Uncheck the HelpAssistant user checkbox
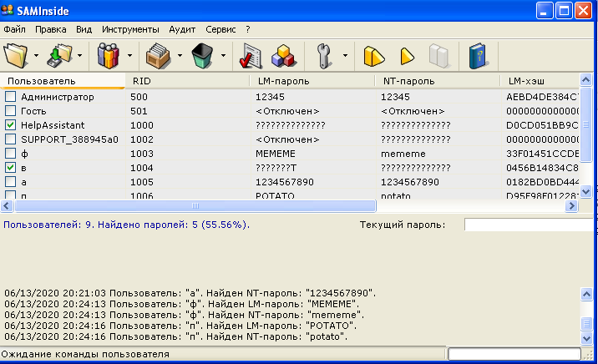598x364 pixels. (10, 124)
